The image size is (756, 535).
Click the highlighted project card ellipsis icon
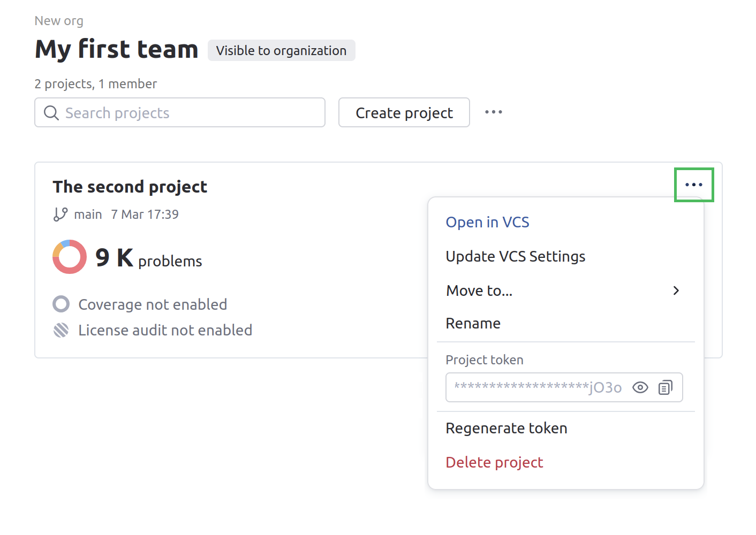(x=694, y=185)
